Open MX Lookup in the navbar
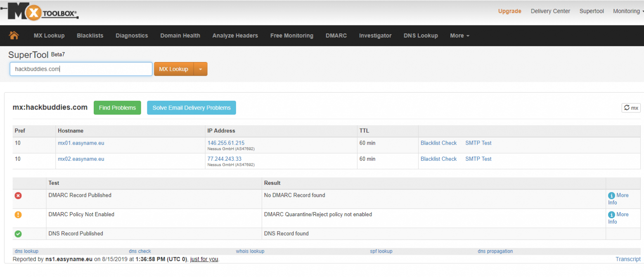Image resolution: width=644 pixels, height=277 pixels. (49, 36)
